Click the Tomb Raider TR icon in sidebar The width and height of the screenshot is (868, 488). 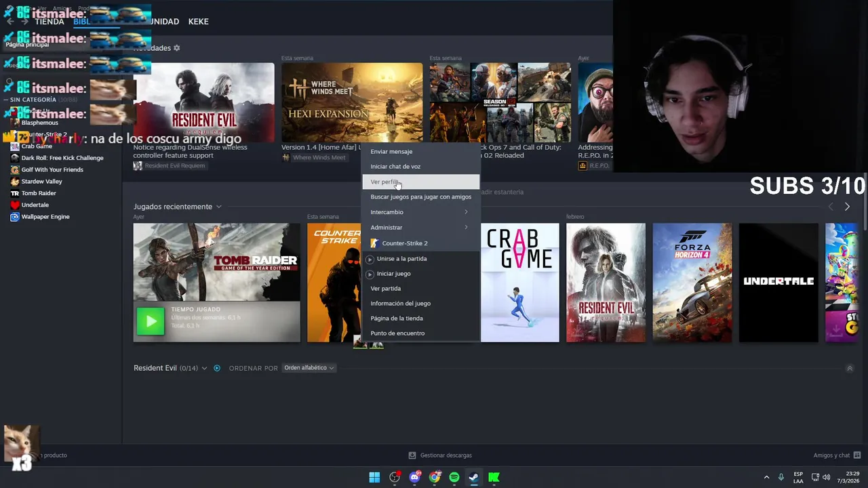(x=15, y=193)
